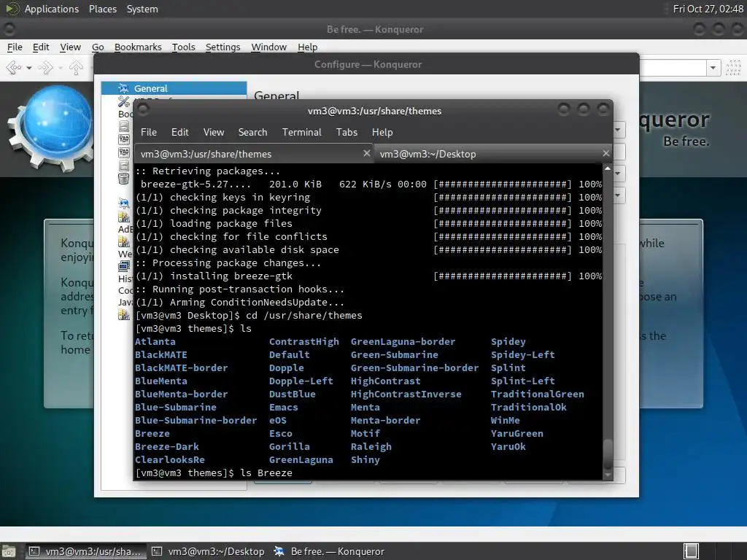Click the Breeze-Dark entry in terminal listing
The width and height of the screenshot is (747, 560).
tap(167, 446)
